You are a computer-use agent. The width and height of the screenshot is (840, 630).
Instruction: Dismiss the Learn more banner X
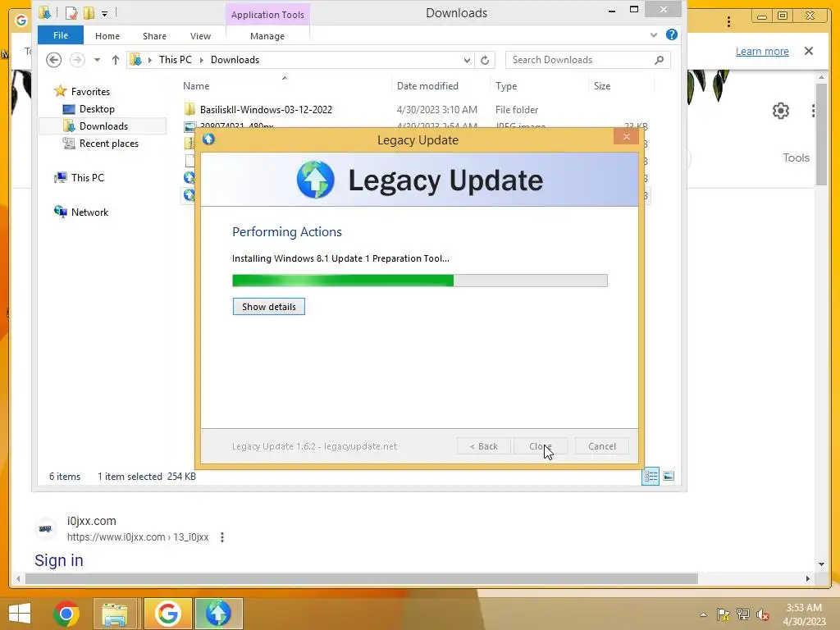click(809, 51)
